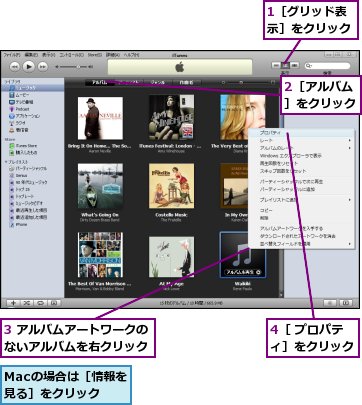Skip back to the previous track
Image resolution: width=362 pixels, height=405 pixels.
(15, 67)
